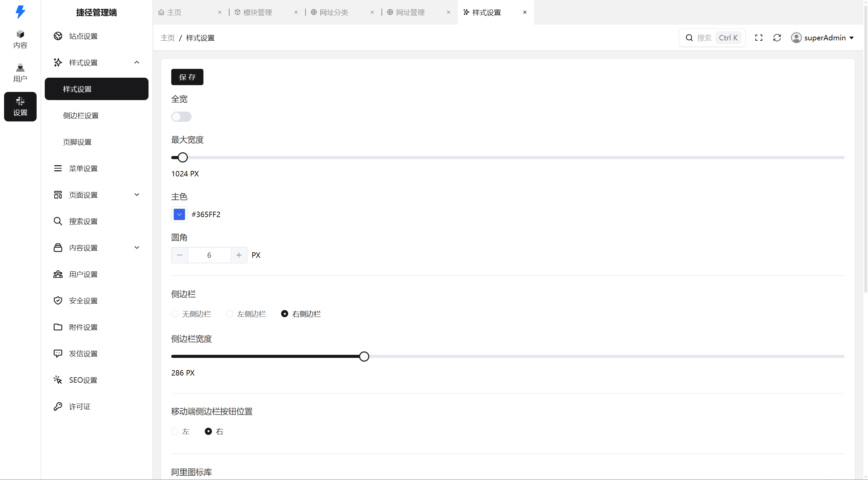Open 附件设置 folder icon item
Screen dimensions: 868x480
tap(97, 327)
